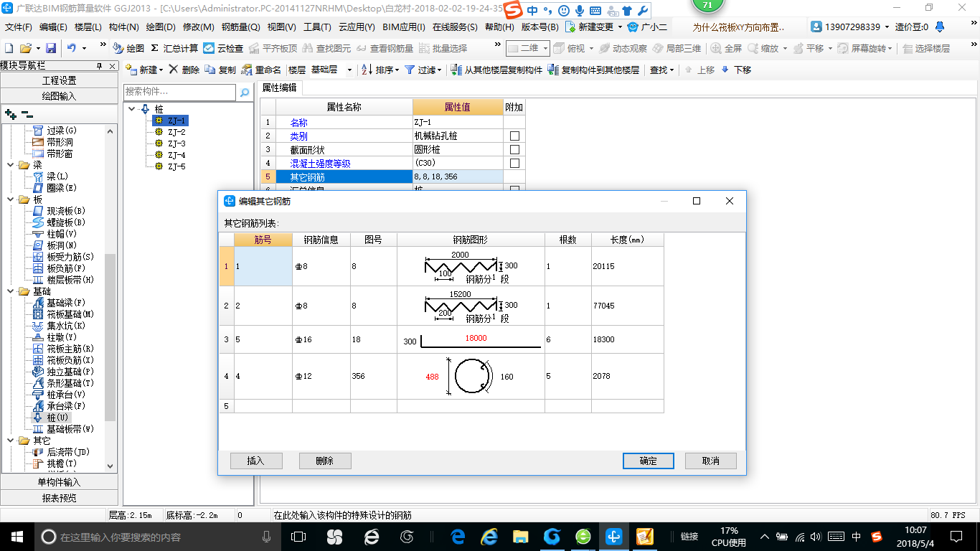Click the save disk icon
This screenshot has height=551, width=980.
pos(51,48)
